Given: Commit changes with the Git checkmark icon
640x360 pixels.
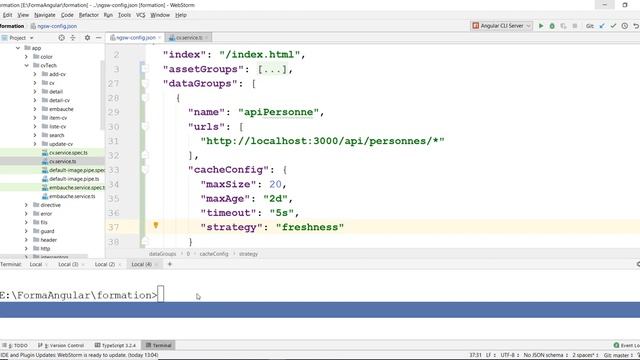Looking at the screenshot, I should (613, 26).
